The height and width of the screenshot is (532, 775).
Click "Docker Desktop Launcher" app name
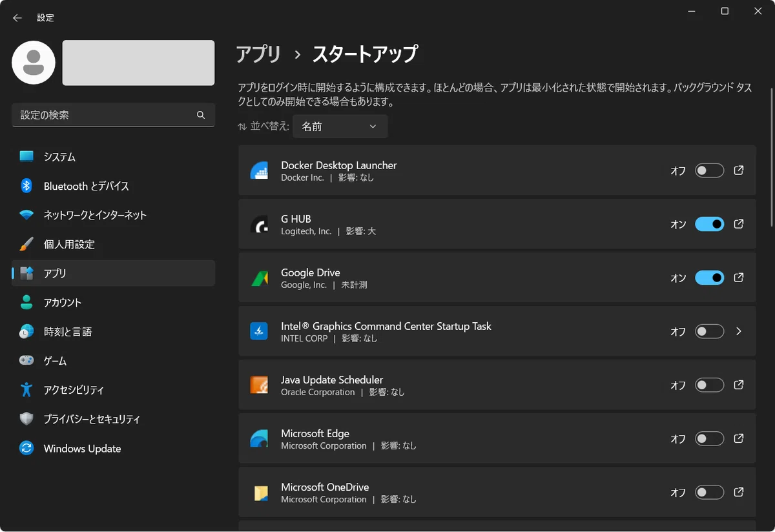[338, 165]
